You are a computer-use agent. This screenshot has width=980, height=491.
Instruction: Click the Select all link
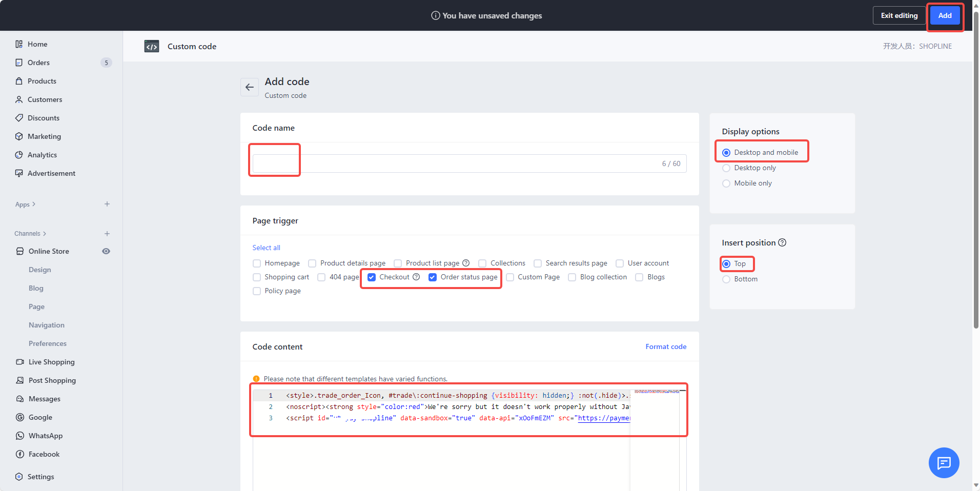point(266,248)
